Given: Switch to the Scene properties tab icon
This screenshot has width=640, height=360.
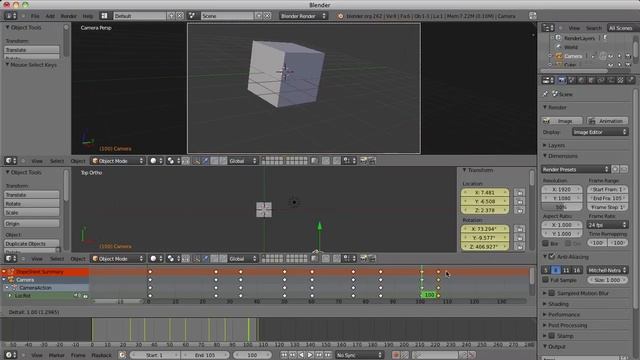Looking at the screenshot, I should pyautogui.click(x=571, y=80).
